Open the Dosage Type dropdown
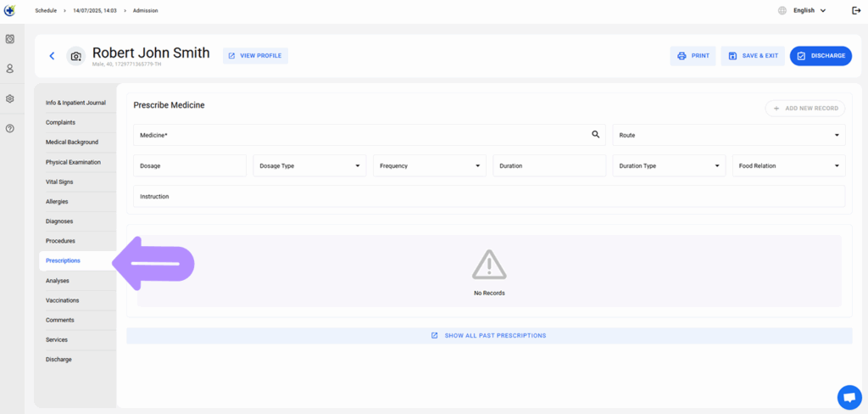868x414 pixels. click(309, 165)
